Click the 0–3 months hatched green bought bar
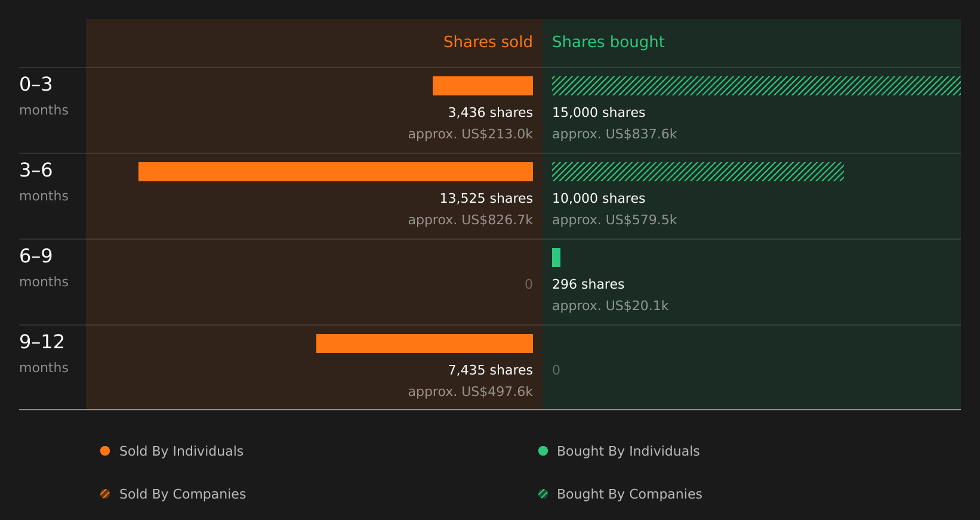This screenshot has height=520, width=980. (756, 86)
